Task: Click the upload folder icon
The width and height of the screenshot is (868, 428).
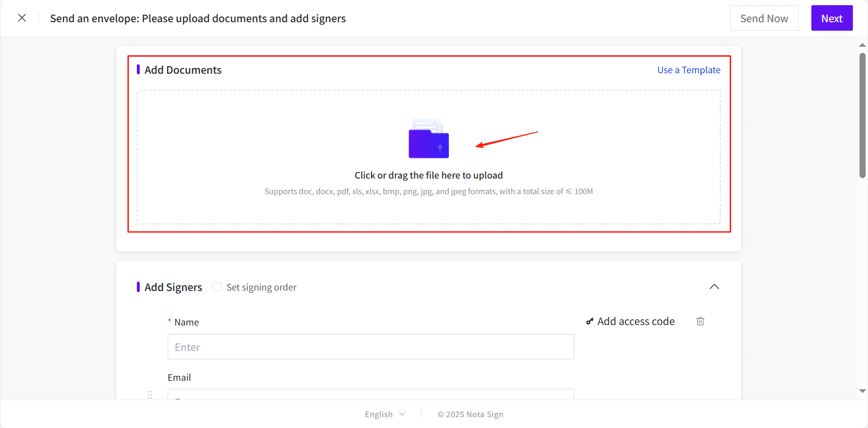Action: pyautogui.click(x=429, y=139)
